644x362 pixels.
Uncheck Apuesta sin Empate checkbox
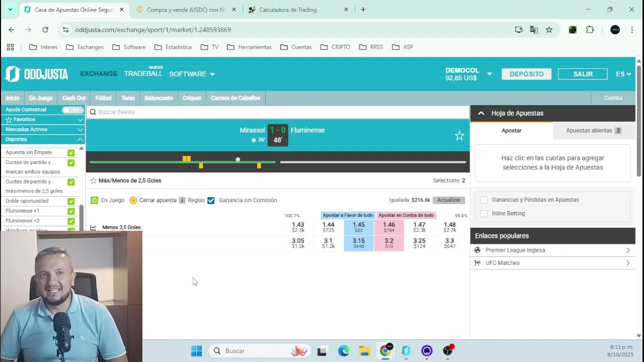71,153
